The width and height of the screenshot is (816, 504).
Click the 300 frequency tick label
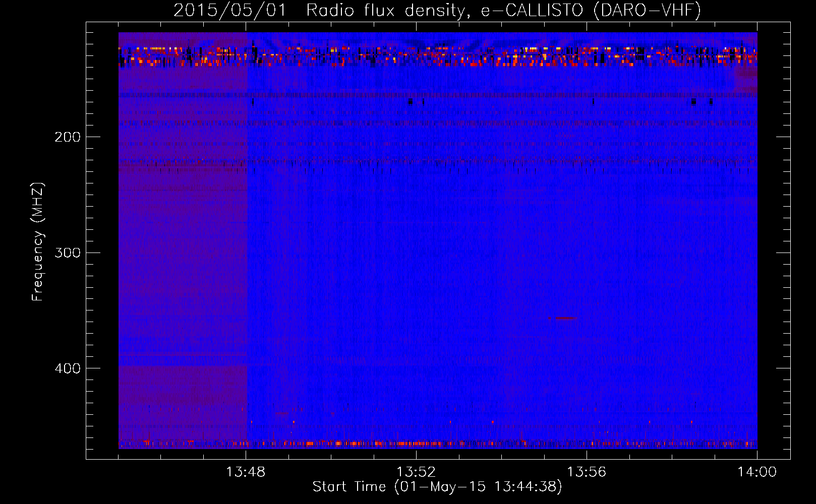point(68,253)
